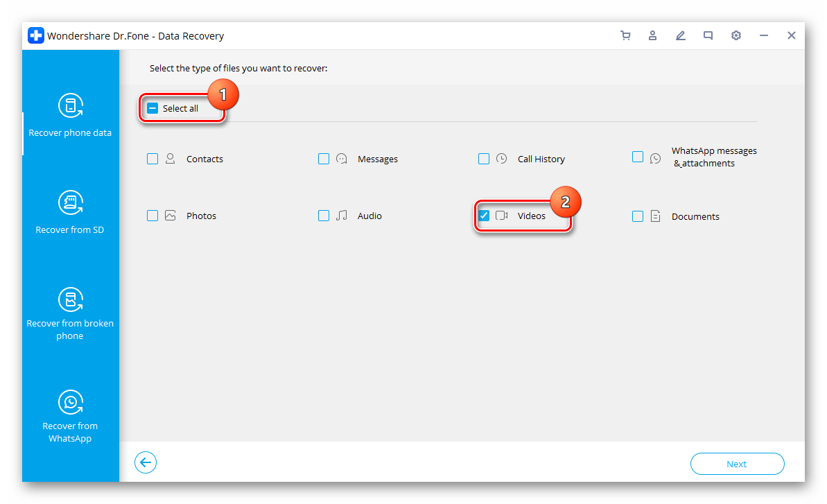The image size is (827, 504).
Task: Click the Documents label
Action: (x=695, y=217)
